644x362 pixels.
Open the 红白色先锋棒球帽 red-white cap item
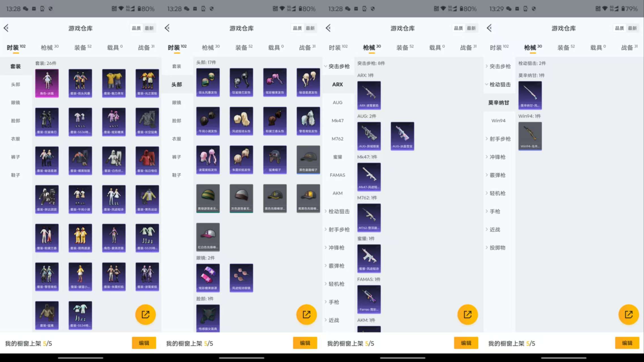tap(208, 237)
